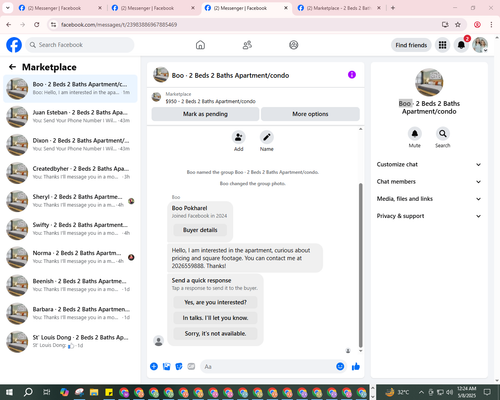Open the Sheryl conversation

[70, 201]
